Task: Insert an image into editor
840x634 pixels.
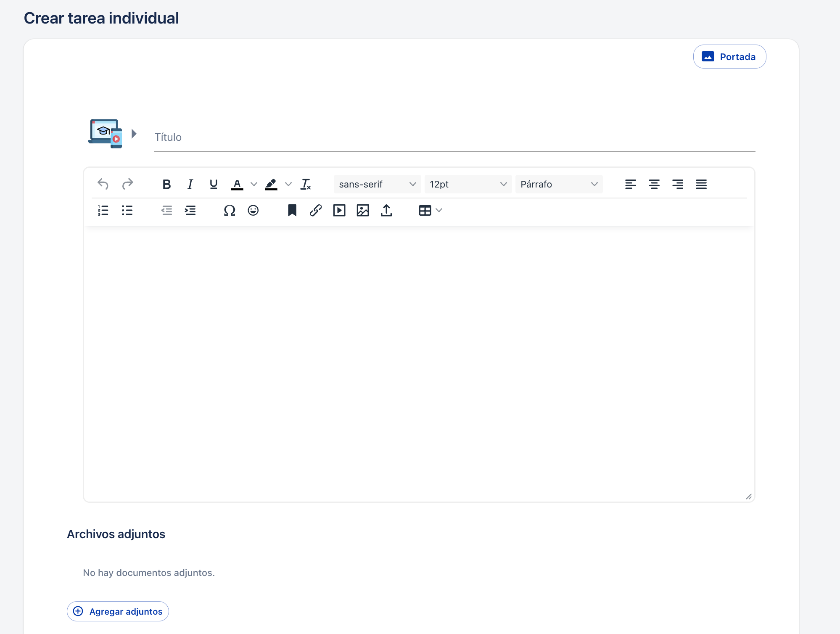Action: coord(363,210)
